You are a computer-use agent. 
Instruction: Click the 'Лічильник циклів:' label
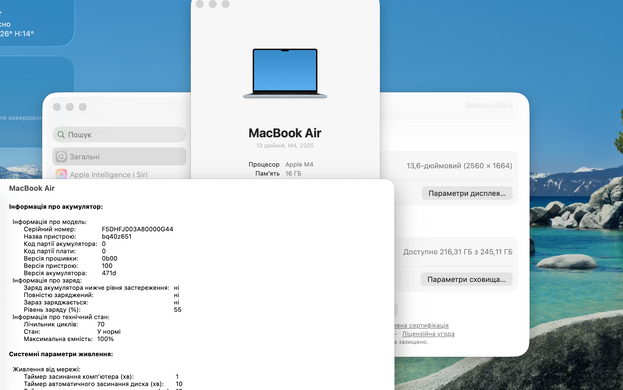51,324
